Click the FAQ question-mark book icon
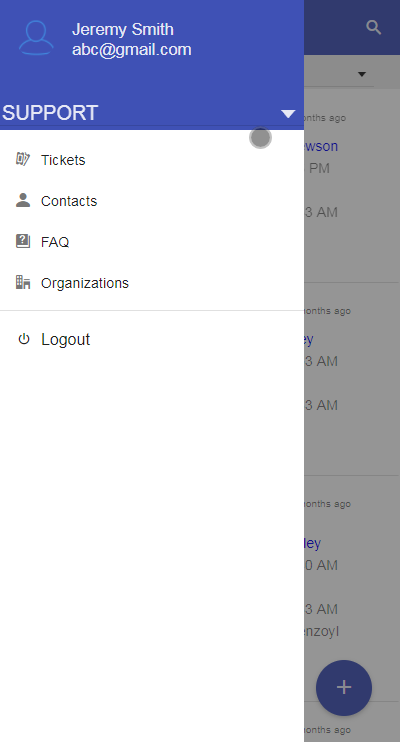Image resolution: width=400 pixels, height=742 pixels. click(x=23, y=241)
